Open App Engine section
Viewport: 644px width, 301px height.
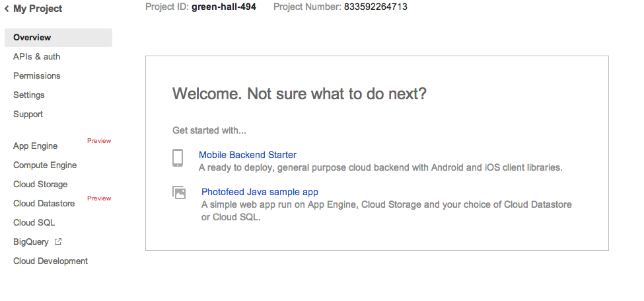pos(35,146)
